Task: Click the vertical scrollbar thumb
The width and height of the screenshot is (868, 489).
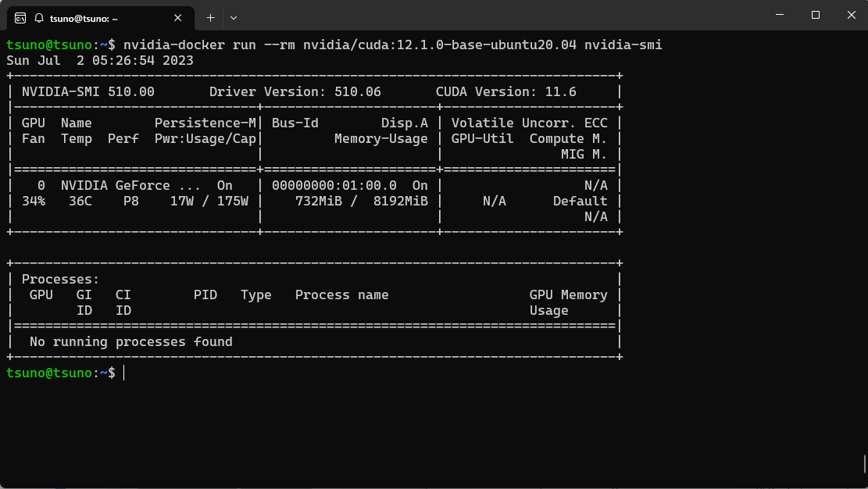Action: coord(864,464)
